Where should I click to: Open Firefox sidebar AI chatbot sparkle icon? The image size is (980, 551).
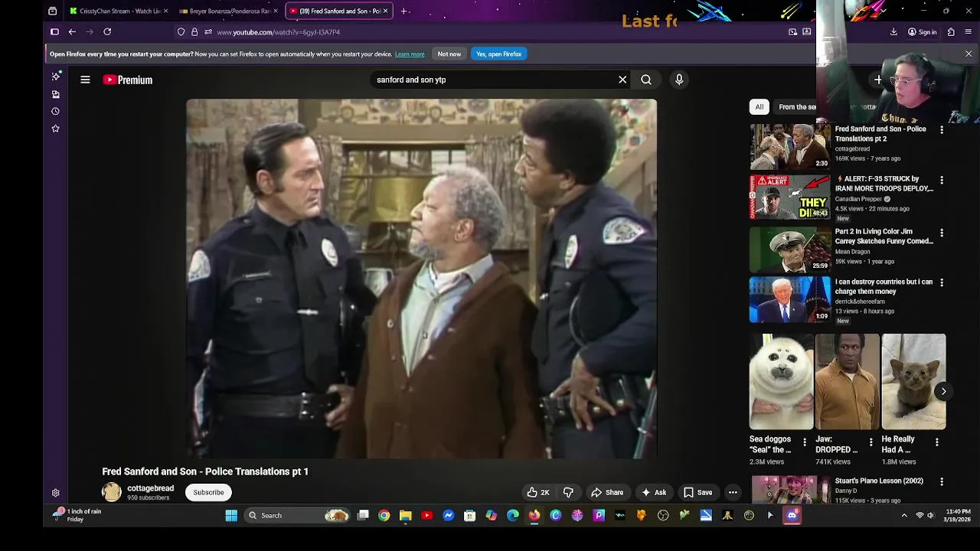tap(55, 77)
